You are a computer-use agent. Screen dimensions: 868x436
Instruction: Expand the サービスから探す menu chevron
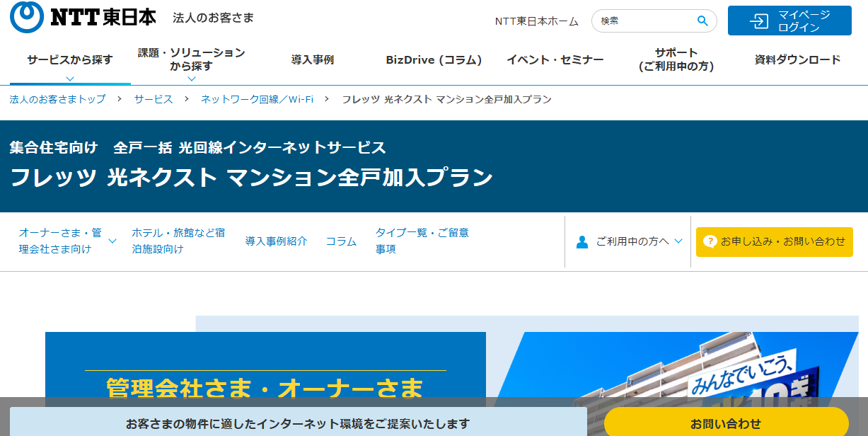(69, 79)
